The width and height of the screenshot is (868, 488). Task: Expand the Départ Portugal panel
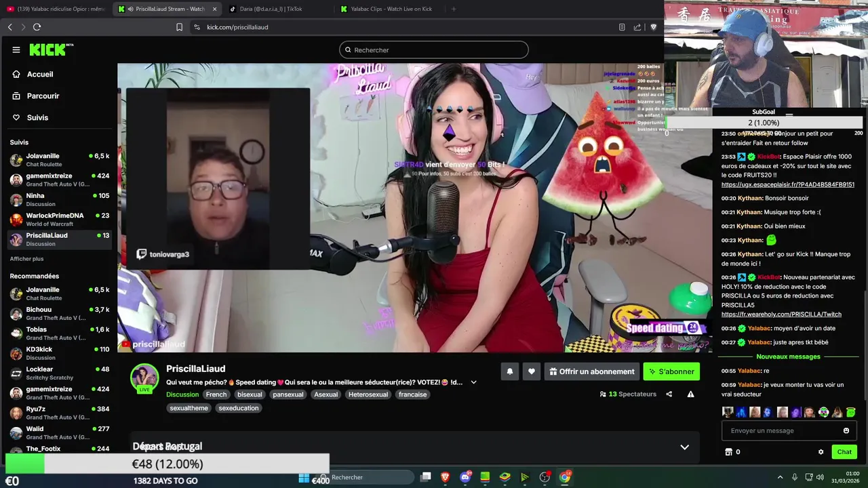684,447
